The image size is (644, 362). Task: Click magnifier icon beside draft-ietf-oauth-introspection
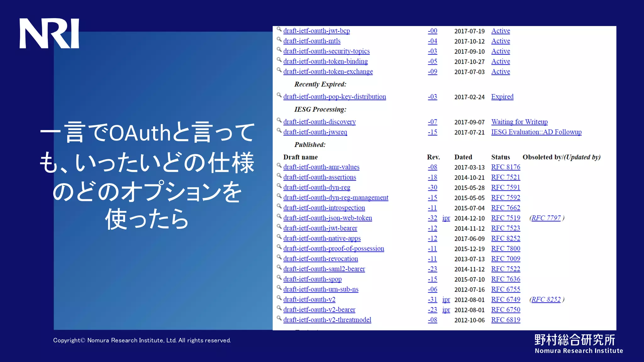[279, 206]
